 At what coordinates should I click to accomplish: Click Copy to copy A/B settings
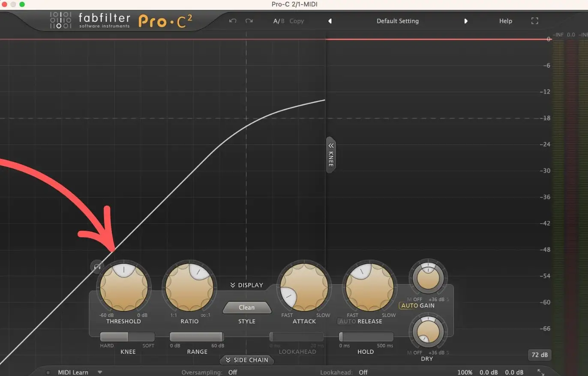click(x=297, y=21)
